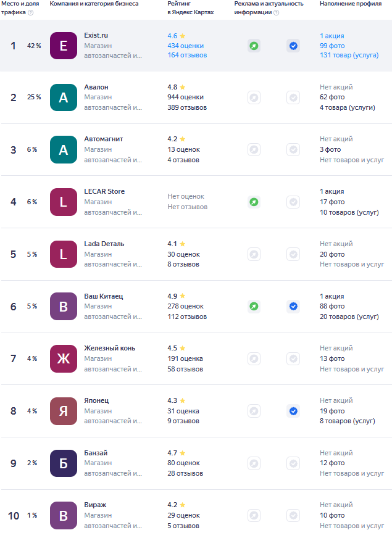Click the 4 товара (услуги) text
The width and height of the screenshot is (392, 538).
(x=348, y=107)
